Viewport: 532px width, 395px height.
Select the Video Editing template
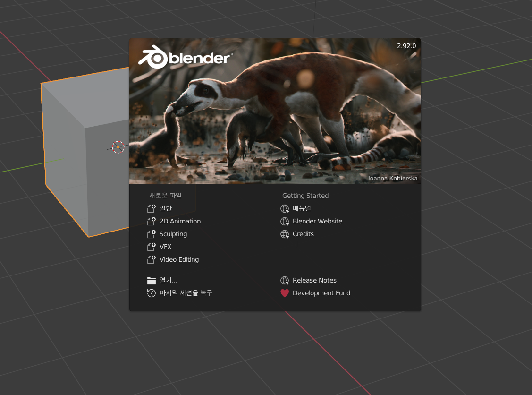(x=179, y=259)
